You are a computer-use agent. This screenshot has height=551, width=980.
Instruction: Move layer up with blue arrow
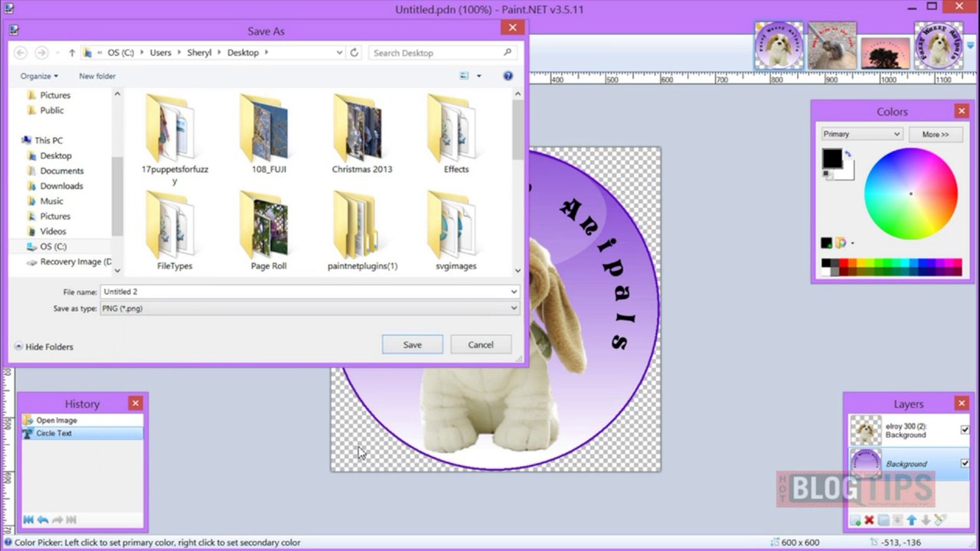[x=911, y=520]
